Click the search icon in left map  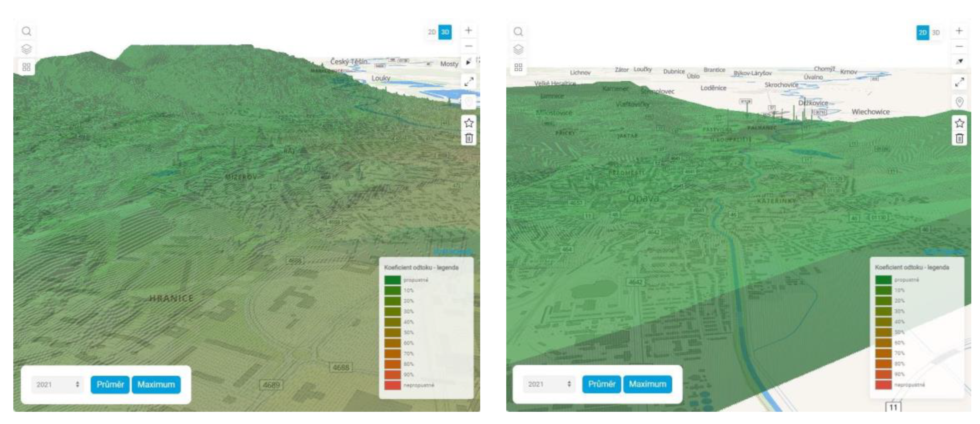pyautogui.click(x=26, y=31)
